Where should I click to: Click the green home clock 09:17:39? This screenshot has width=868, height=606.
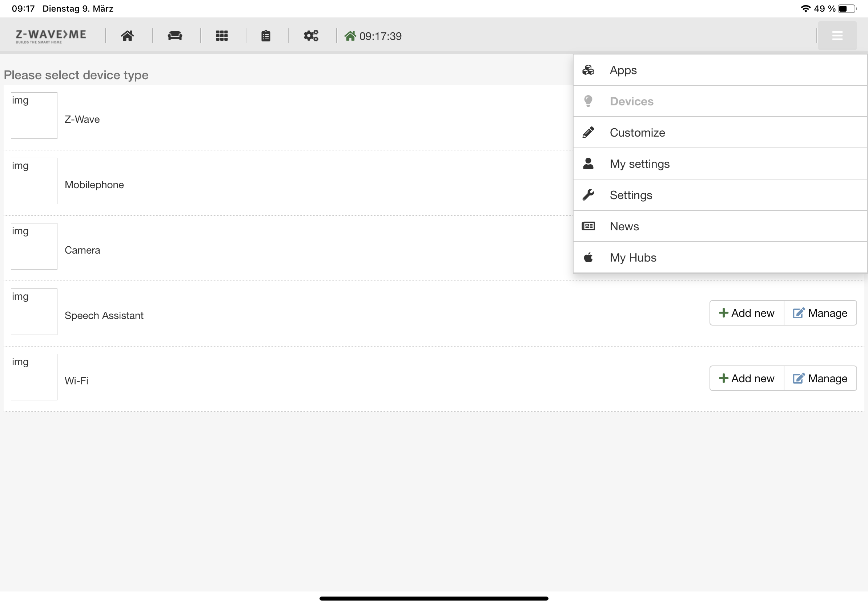tap(373, 36)
